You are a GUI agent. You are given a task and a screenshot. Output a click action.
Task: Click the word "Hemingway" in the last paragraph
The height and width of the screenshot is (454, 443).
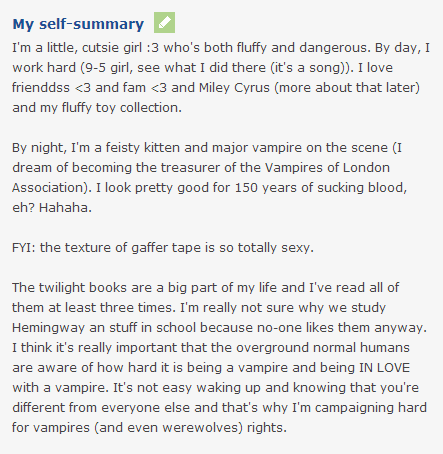48,328
